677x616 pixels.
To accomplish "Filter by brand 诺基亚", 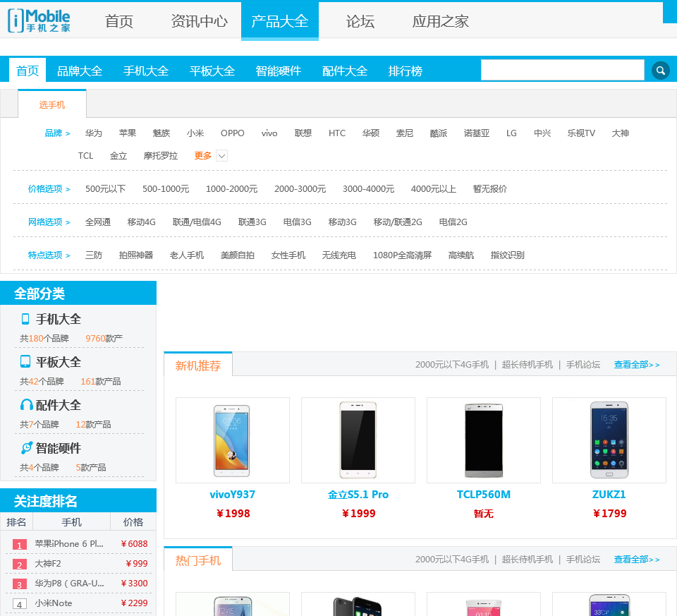I will click(x=476, y=133).
